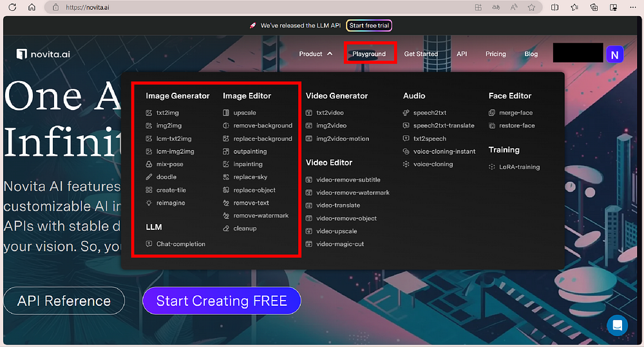Open the Get Started nav item

point(421,54)
